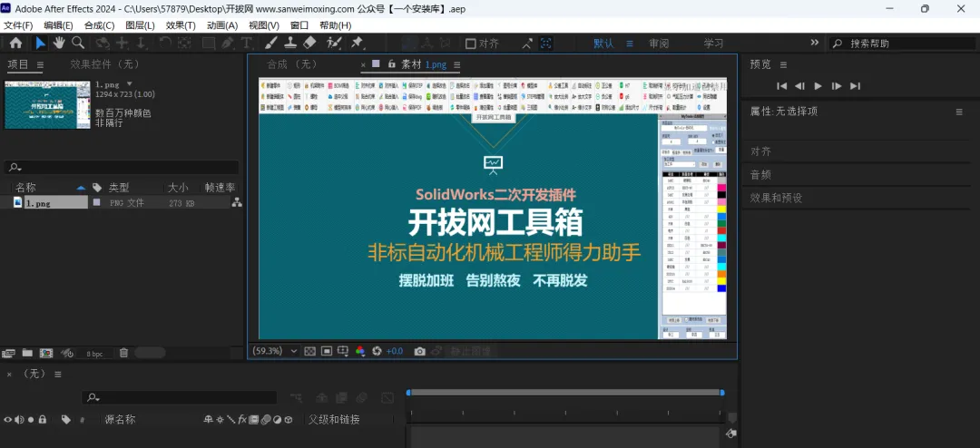Open project flowchart icon beside 1.png row
Image resolution: width=980 pixels, height=448 pixels.
[x=237, y=202]
